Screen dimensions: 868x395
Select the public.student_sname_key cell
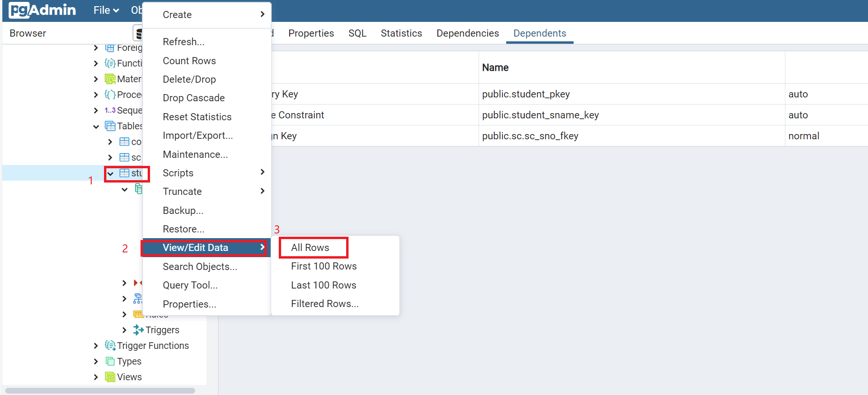(x=632, y=115)
